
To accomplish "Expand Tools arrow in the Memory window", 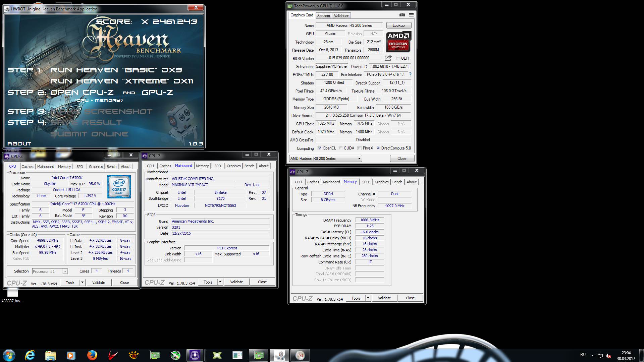I will click(x=368, y=298).
